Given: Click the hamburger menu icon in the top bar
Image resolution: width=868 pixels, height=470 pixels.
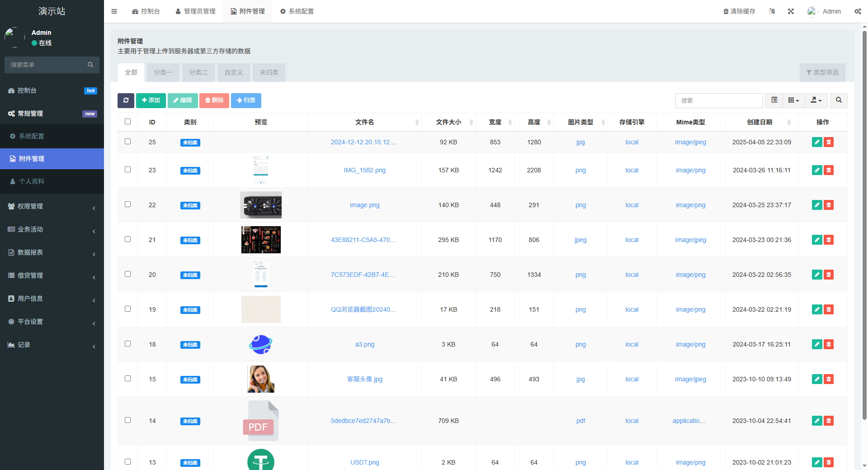Looking at the screenshot, I should click(x=114, y=11).
